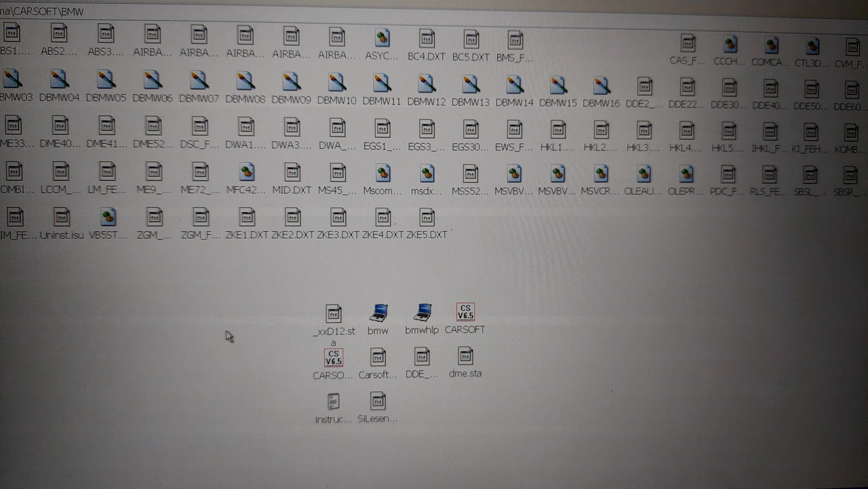Select the MSVCR library icon
This screenshot has width=868, height=489.
click(601, 174)
